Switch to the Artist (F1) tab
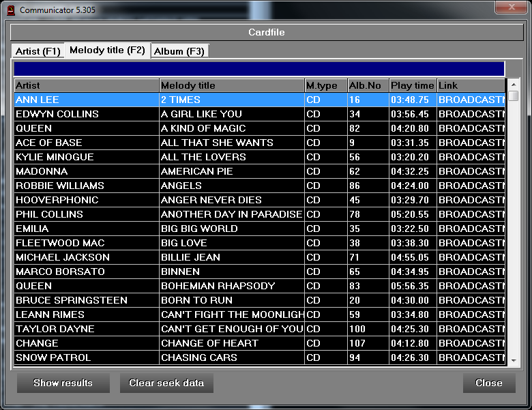 point(38,51)
